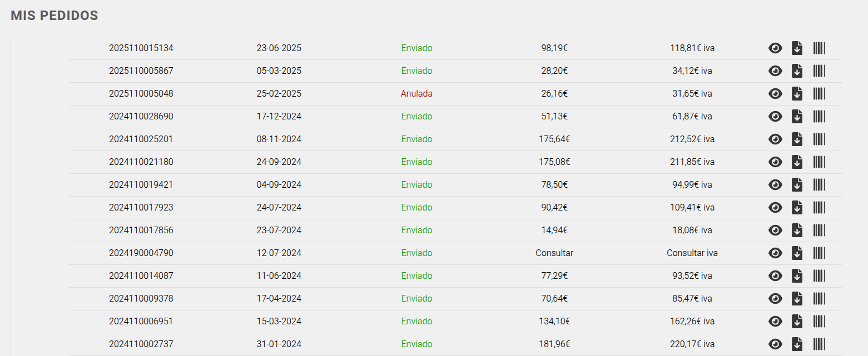The width and height of the screenshot is (868, 356).
Task: Download the document for order 2024110017923
Action: coord(797,208)
